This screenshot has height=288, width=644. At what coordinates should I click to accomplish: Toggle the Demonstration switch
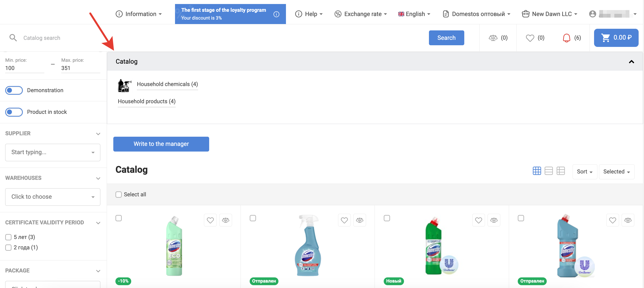click(x=14, y=90)
